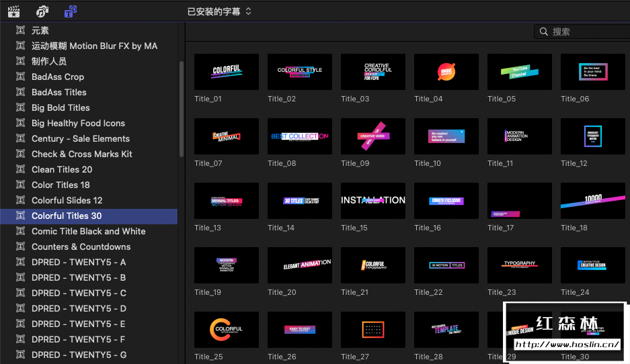Select the 元素 category
The image size is (630, 364).
[89, 30]
